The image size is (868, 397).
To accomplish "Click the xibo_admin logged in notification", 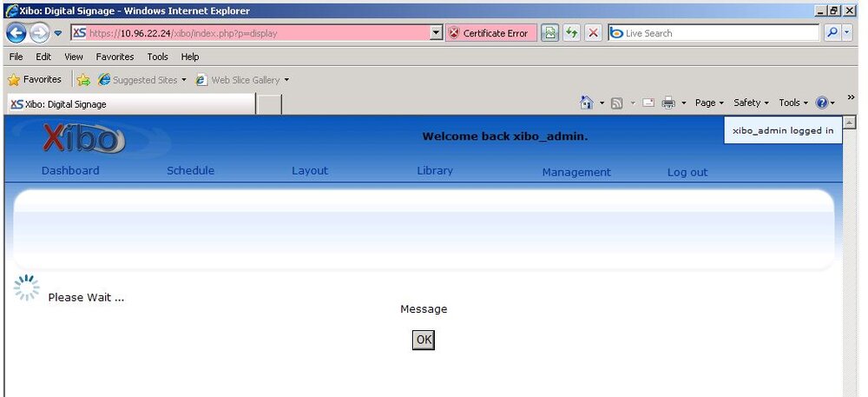I will click(x=783, y=130).
